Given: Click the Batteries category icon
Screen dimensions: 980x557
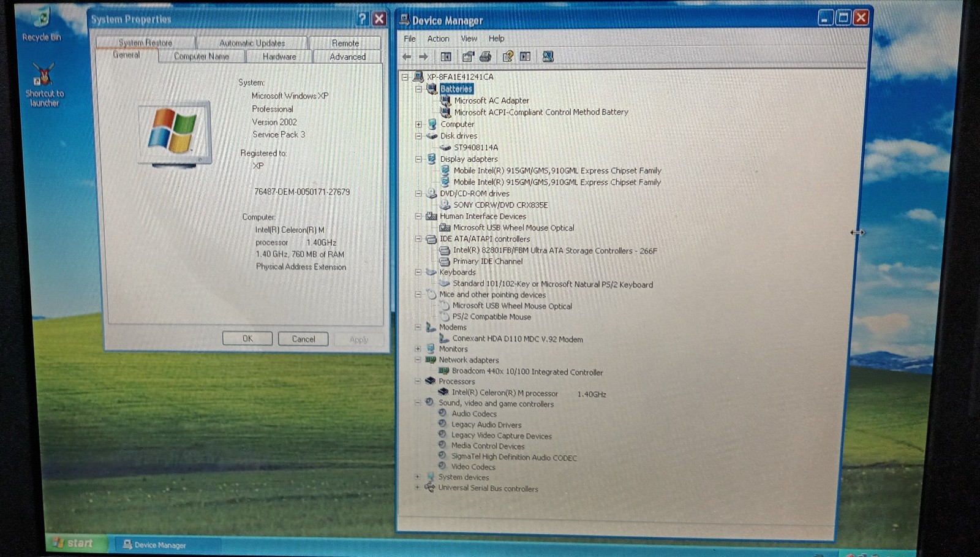Looking at the screenshot, I should coord(432,89).
